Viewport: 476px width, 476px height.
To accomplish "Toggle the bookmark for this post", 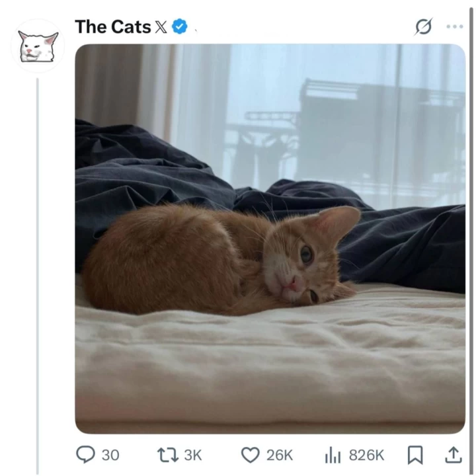I will (x=415, y=454).
